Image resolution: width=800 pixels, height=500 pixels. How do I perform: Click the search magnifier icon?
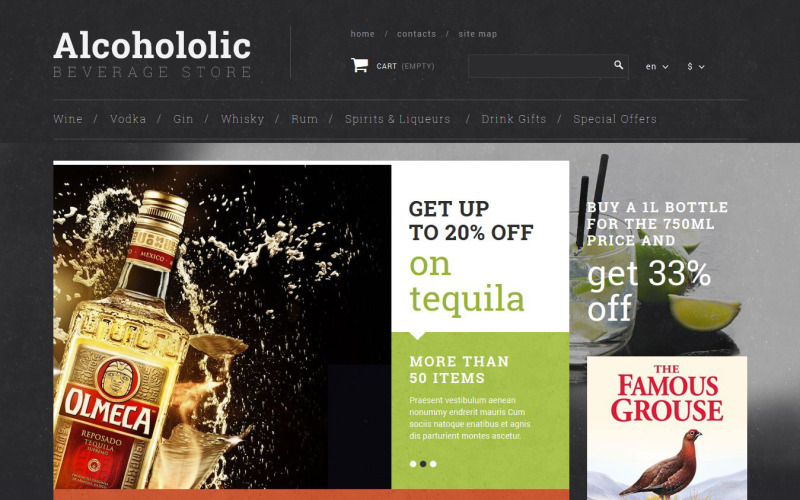618,65
